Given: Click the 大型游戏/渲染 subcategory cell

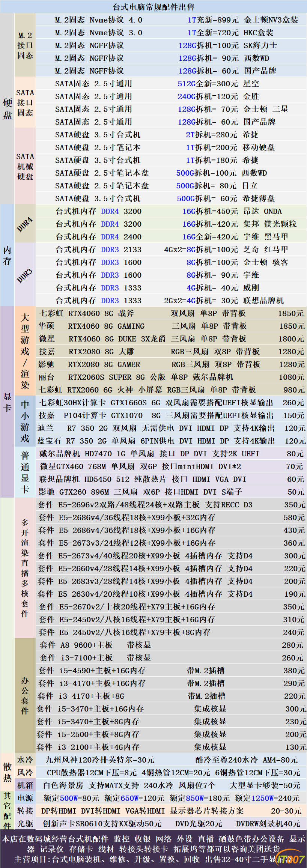Looking at the screenshot, I should point(25,351).
